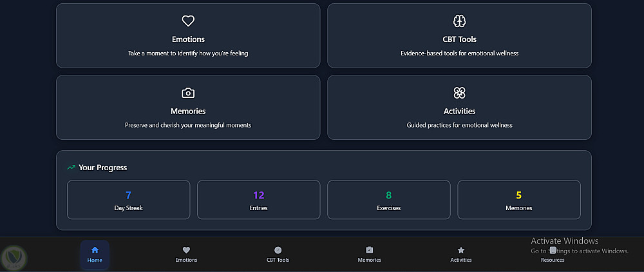Switch to the Emotions tab in the bottom bar
Viewport: 644px width, 272px height.
pyautogui.click(x=186, y=254)
